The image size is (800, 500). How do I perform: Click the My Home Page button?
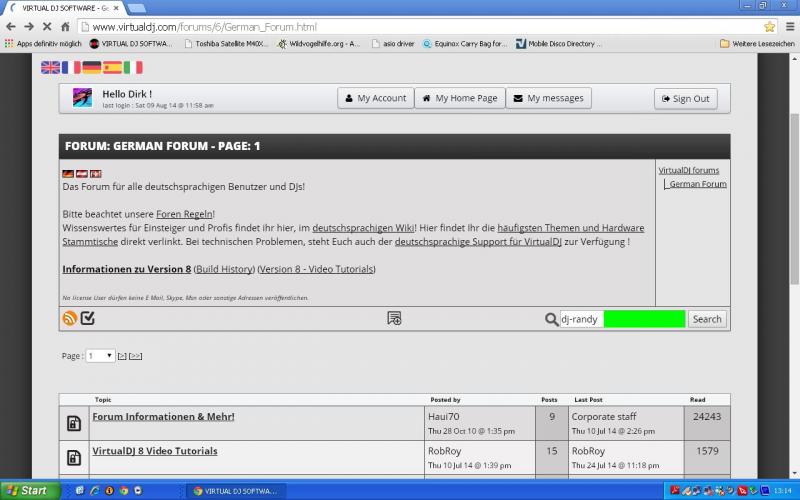pos(460,98)
